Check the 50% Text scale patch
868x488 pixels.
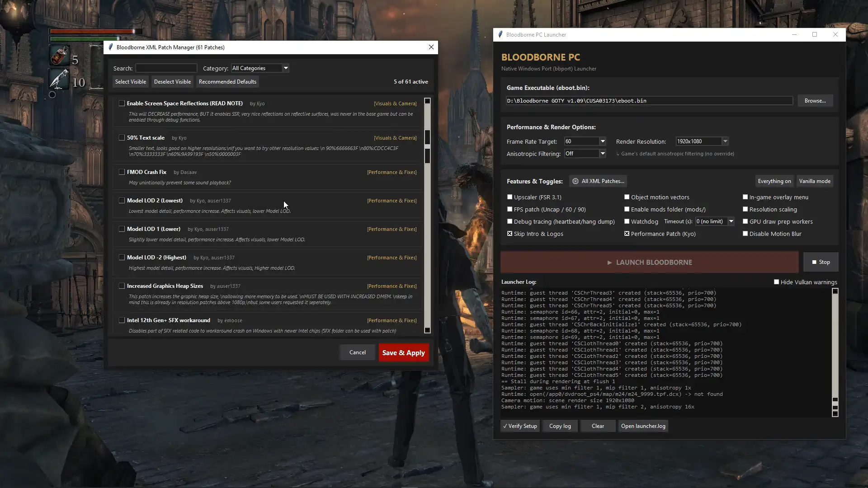pos(122,138)
